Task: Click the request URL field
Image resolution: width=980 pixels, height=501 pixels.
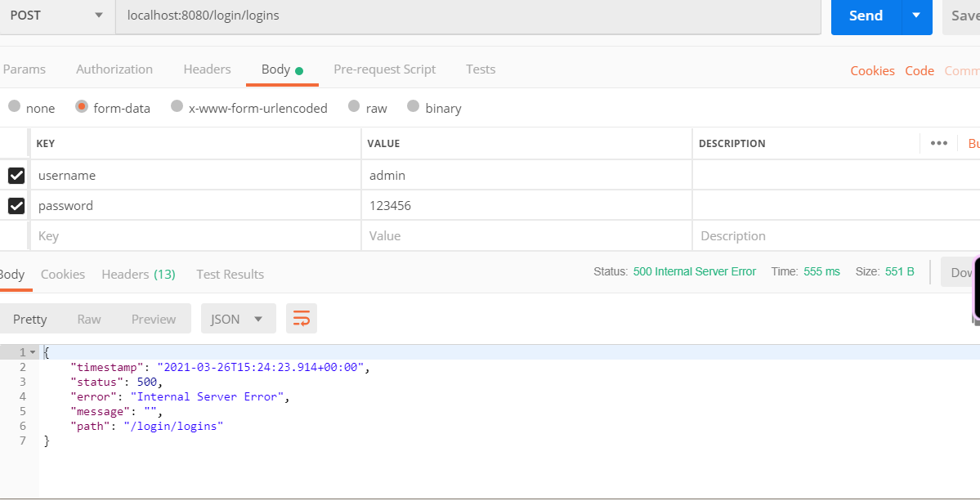Action: 468,16
